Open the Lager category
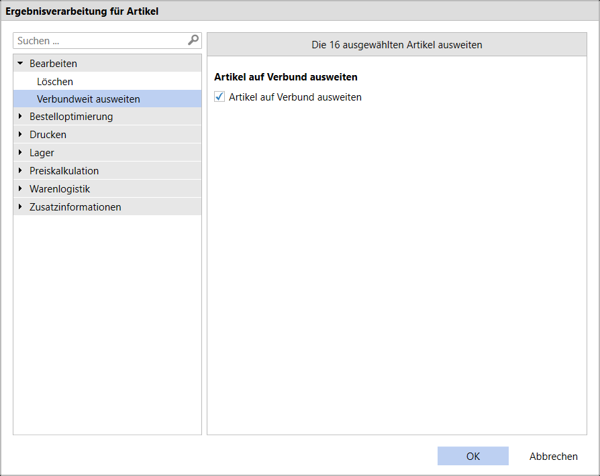The height and width of the screenshot is (476, 600). point(42,153)
